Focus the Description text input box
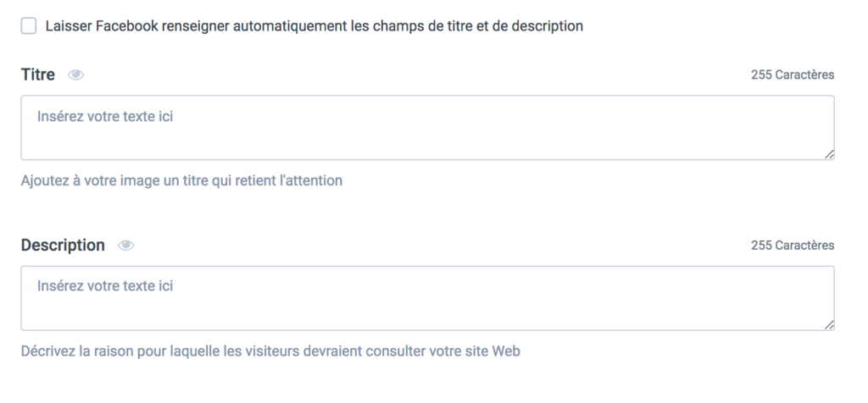The height and width of the screenshot is (403, 868). tap(427, 299)
